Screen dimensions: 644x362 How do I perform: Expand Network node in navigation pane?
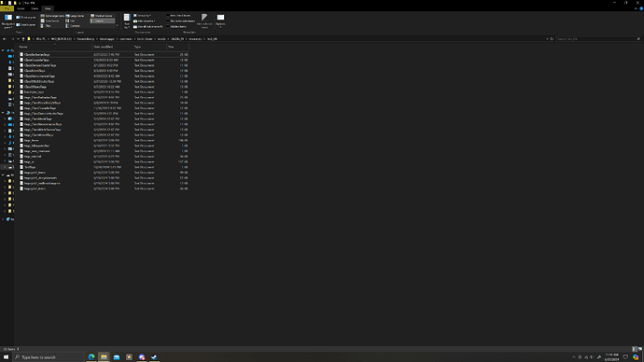[x=3, y=219]
